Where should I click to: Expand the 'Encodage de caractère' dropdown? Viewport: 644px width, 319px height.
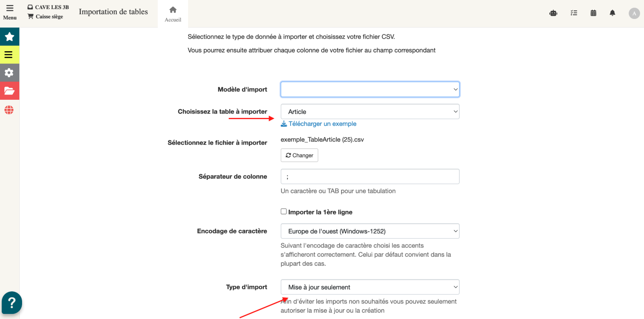pos(370,231)
